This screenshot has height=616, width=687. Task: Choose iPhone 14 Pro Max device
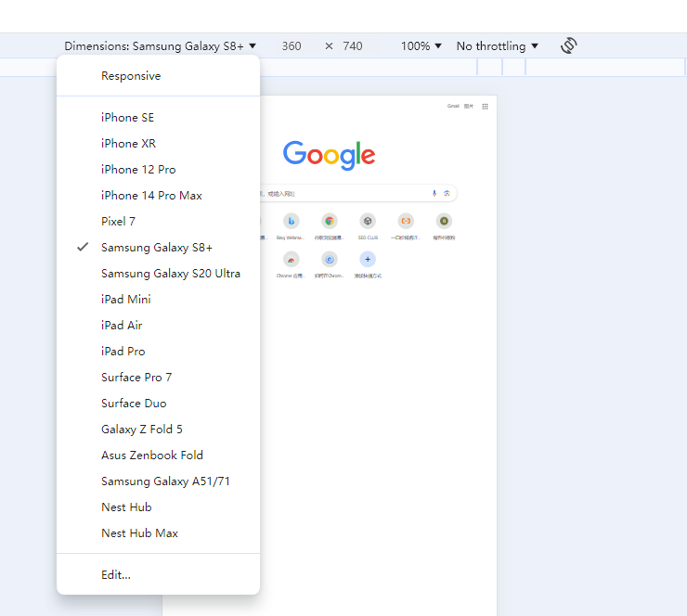158,195
